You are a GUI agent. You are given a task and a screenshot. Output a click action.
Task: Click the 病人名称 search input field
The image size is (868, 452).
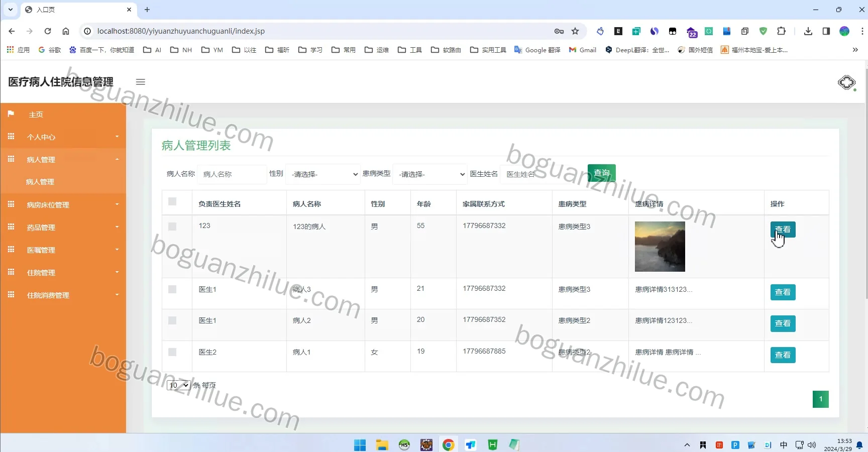232,174
